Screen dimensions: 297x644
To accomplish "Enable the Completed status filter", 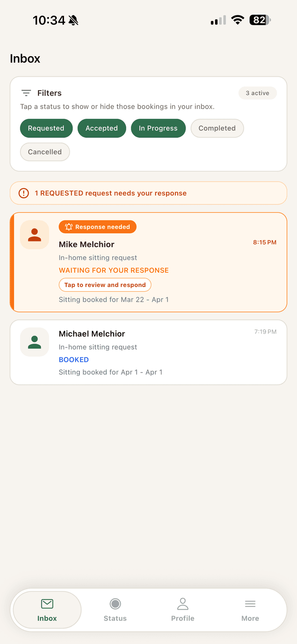I will tap(217, 128).
